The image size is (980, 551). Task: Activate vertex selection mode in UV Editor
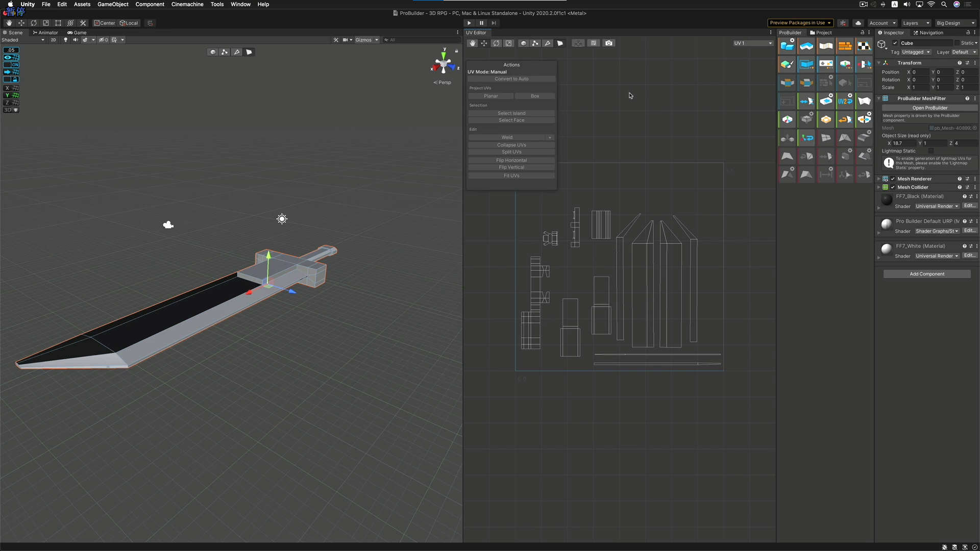click(x=535, y=43)
